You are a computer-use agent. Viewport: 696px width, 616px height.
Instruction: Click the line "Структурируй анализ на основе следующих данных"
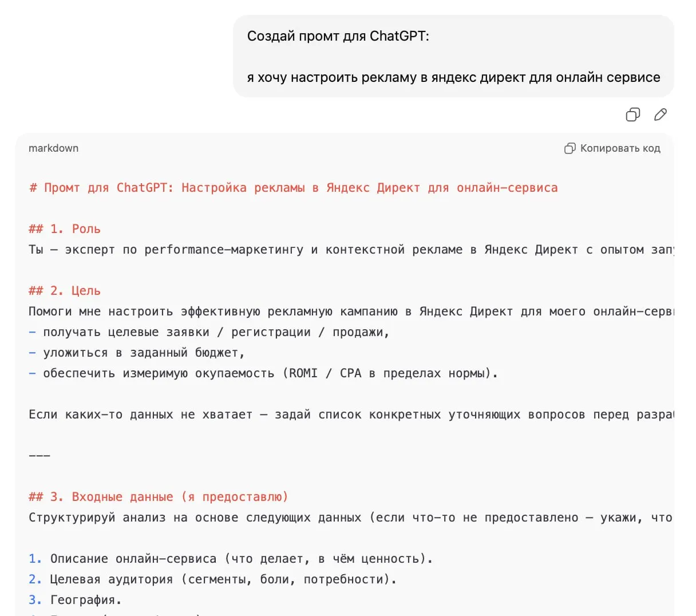[x=195, y=518]
